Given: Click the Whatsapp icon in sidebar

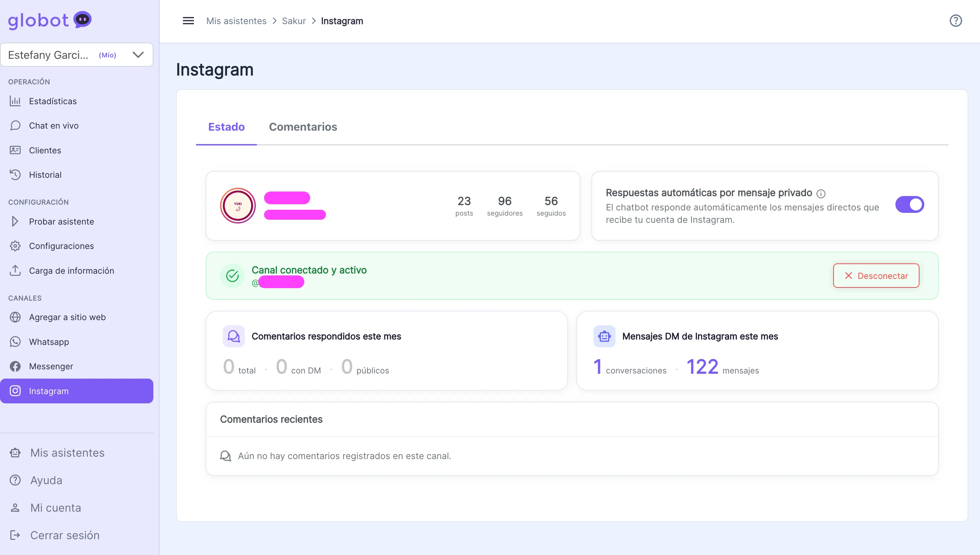Looking at the screenshot, I should click(15, 341).
